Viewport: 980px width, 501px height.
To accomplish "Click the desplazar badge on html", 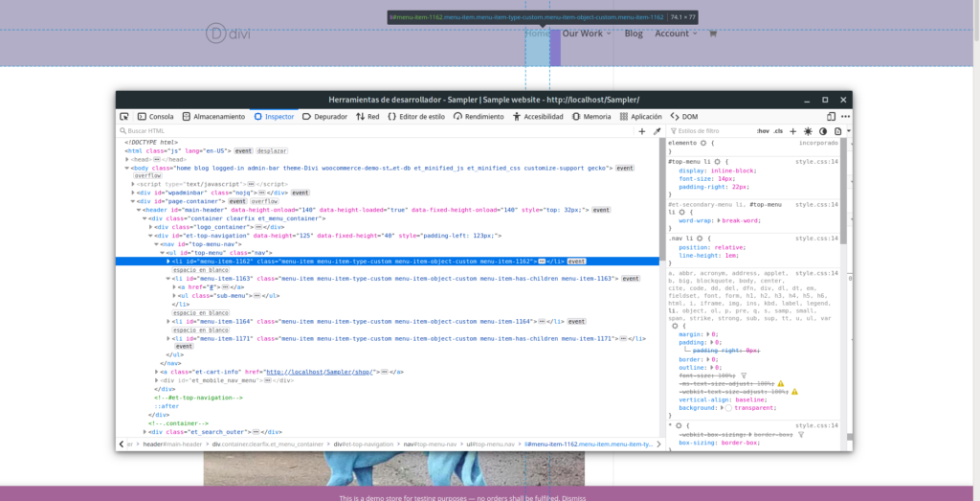I will (x=272, y=150).
